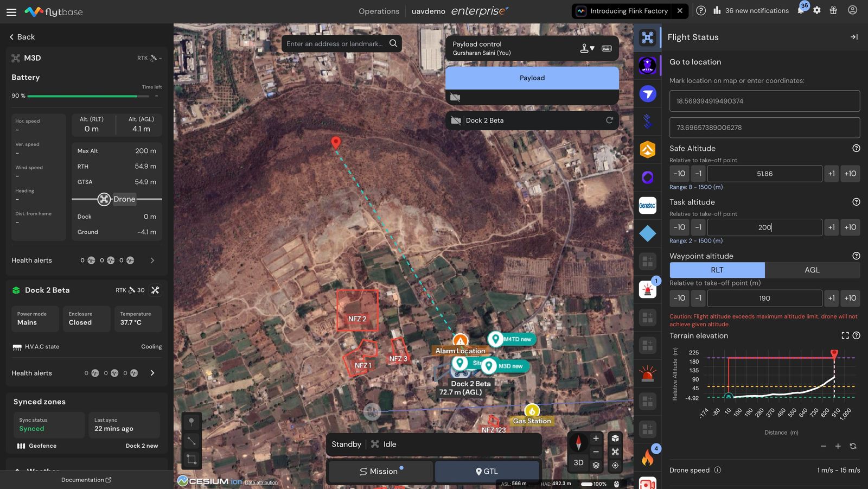The image size is (868, 489).
Task: Open the hamburger navigation menu
Action: pos(11,11)
